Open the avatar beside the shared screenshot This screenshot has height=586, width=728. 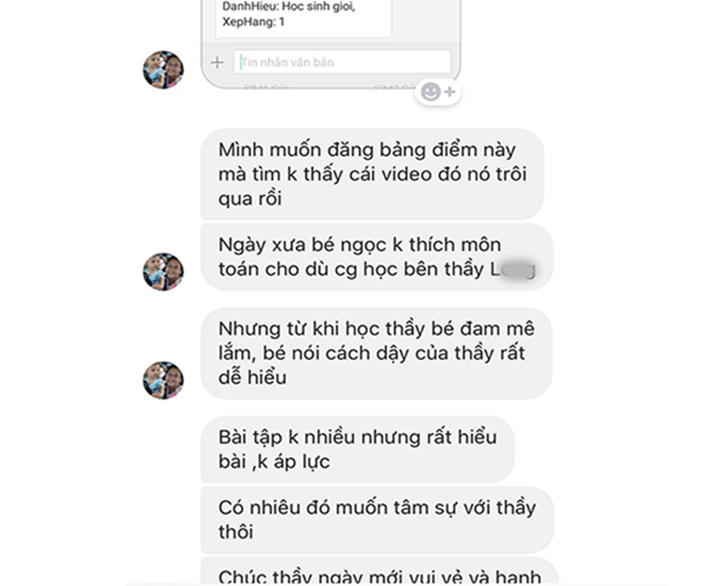[x=163, y=70]
